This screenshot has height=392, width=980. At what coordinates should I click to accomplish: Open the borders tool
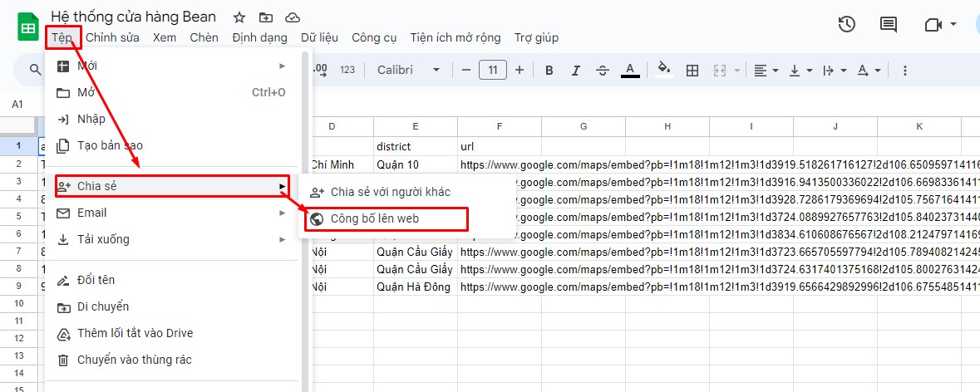(x=692, y=70)
